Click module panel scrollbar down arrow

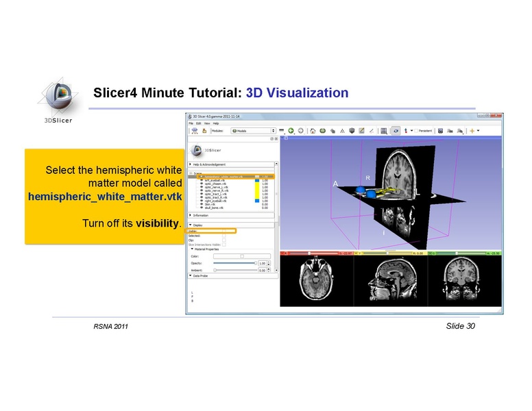coord(276,271)
